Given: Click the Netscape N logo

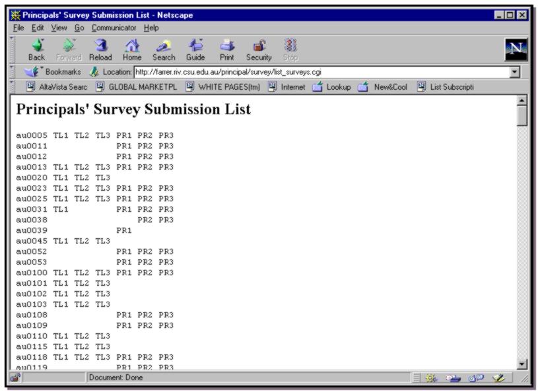Looking at the screenshot, I should [x=516, y=49].
